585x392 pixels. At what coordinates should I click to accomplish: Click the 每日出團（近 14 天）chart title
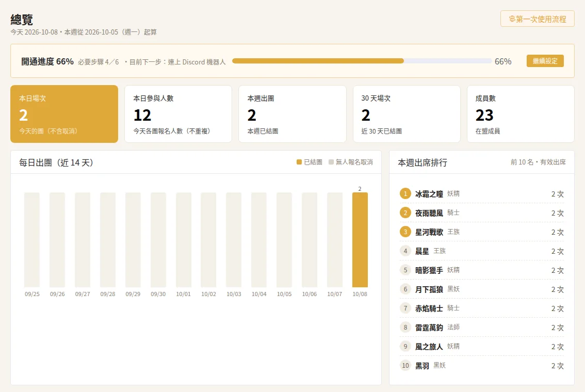(56, 162)
